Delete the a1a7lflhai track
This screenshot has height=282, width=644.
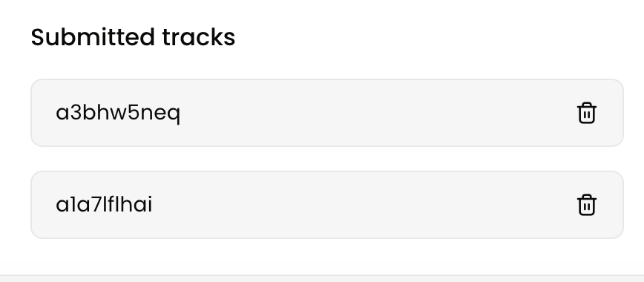(x=586, y=205)
